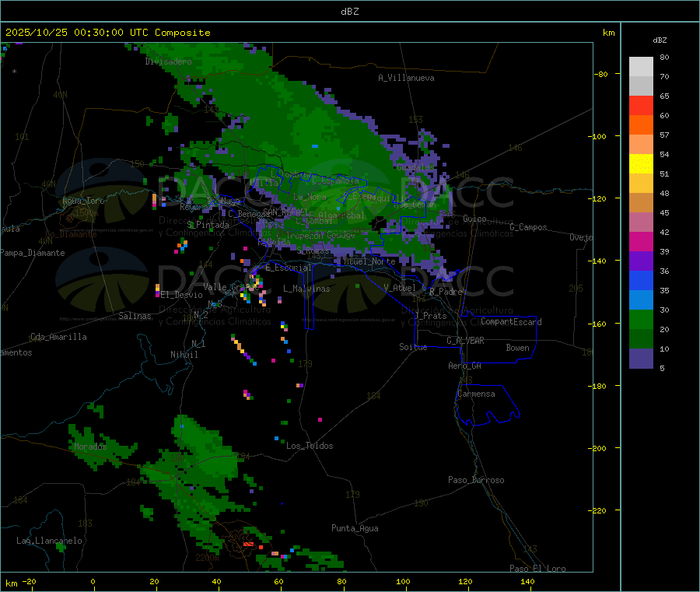The image size is (700, 592).
Task: Click the 'Morados' label over green echo
Action: pos(91,447)
